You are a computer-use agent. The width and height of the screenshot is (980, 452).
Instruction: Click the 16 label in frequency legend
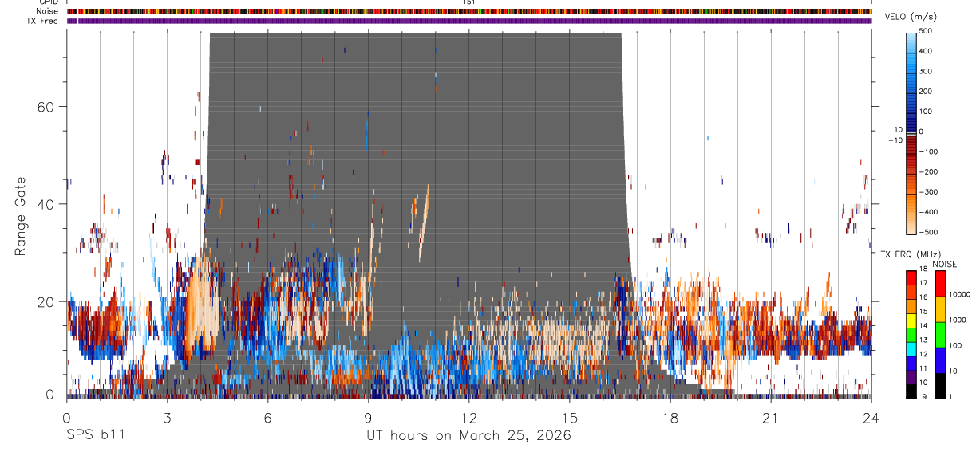923,297
